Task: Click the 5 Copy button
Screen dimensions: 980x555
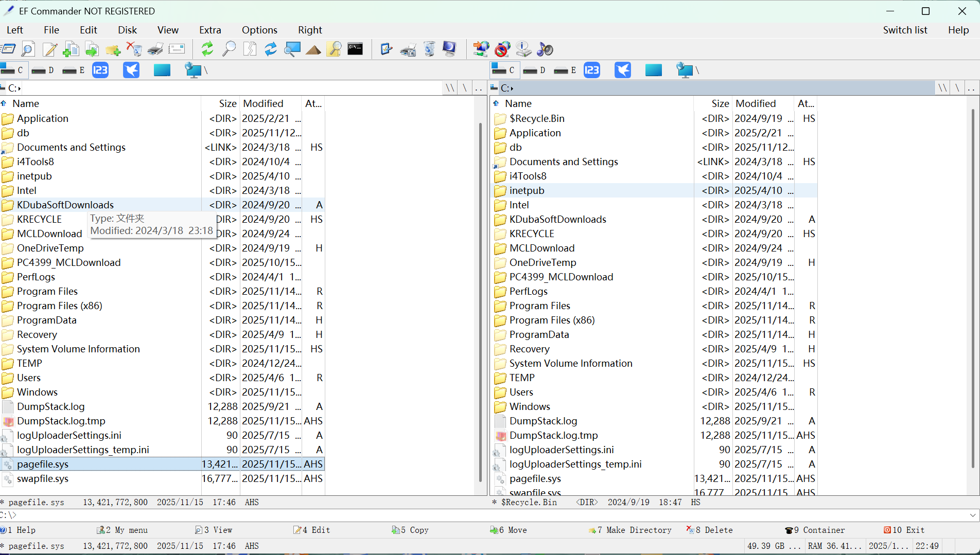Action: click(410, 530)
